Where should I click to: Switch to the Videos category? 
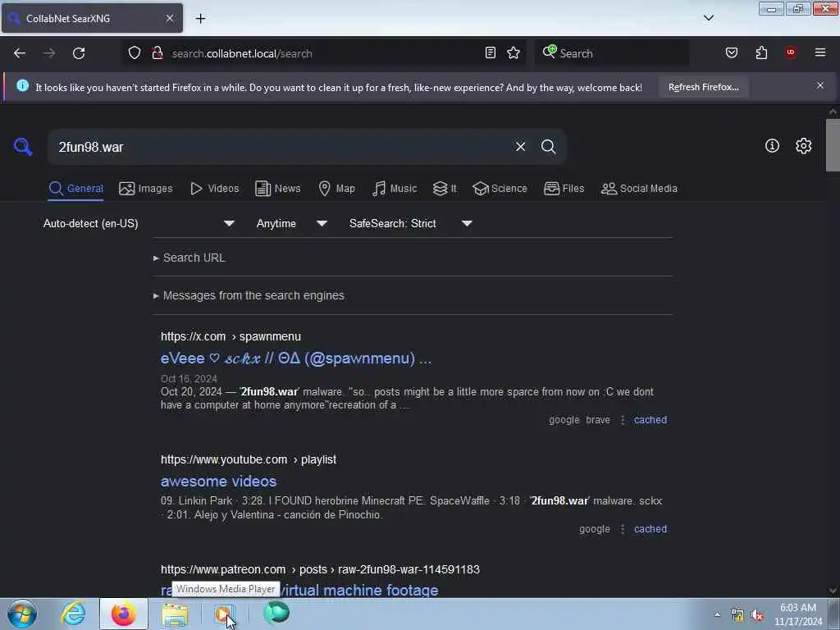click(x=215, y=189)
